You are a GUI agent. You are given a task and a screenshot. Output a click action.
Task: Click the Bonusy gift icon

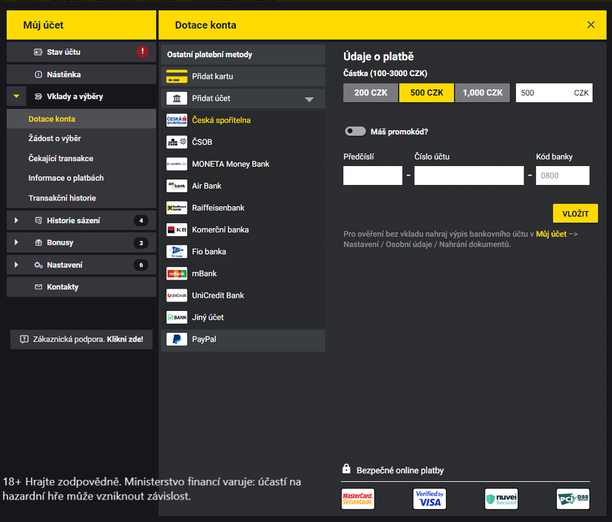tap(38, 242)
